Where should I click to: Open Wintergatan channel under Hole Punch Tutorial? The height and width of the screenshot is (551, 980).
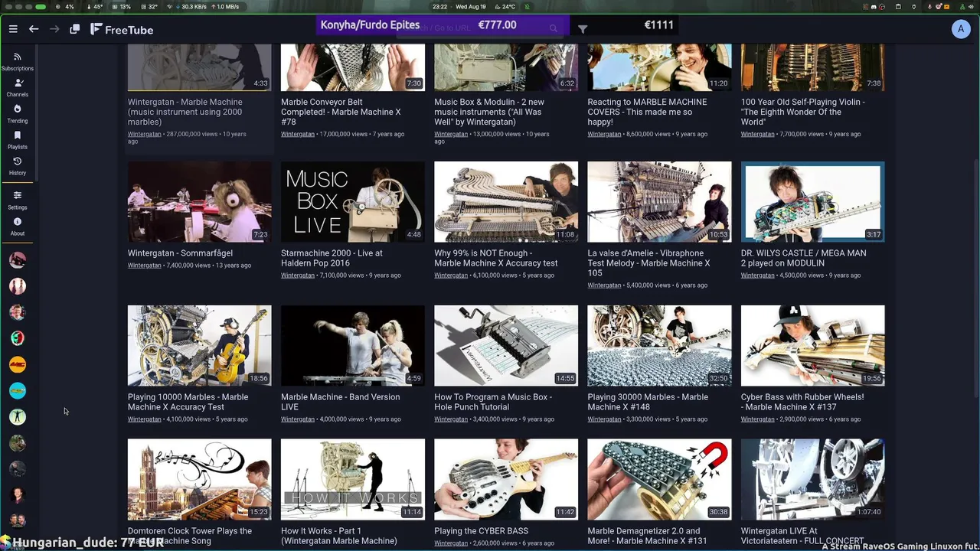(x=450, y=419)
